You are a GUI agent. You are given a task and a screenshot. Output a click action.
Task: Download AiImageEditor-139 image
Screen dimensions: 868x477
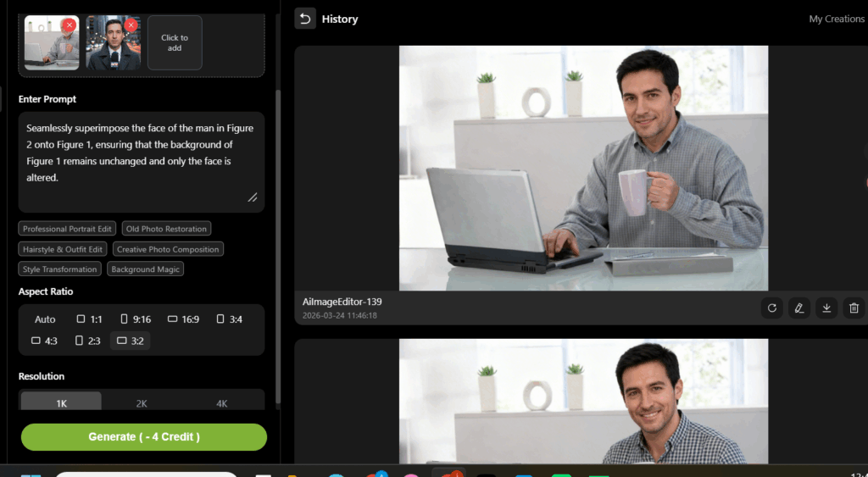(x=826, y=308)
